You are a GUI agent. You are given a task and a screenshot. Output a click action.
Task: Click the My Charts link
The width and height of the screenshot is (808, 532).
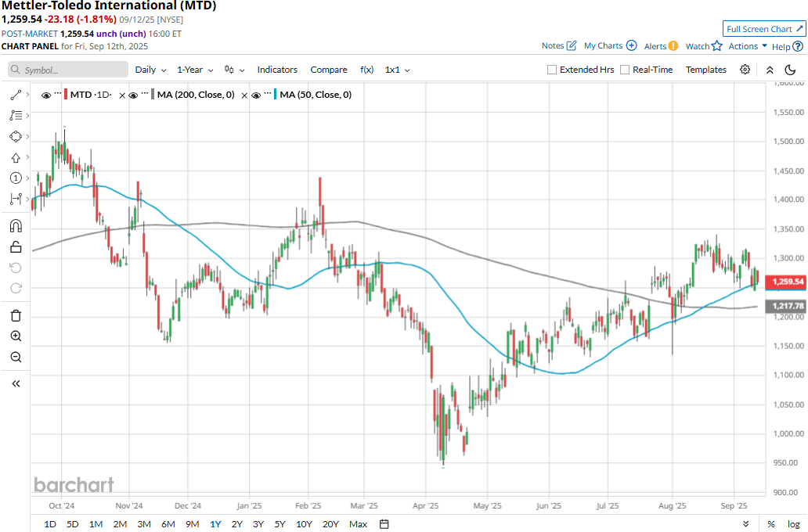(x=603, y=45)
